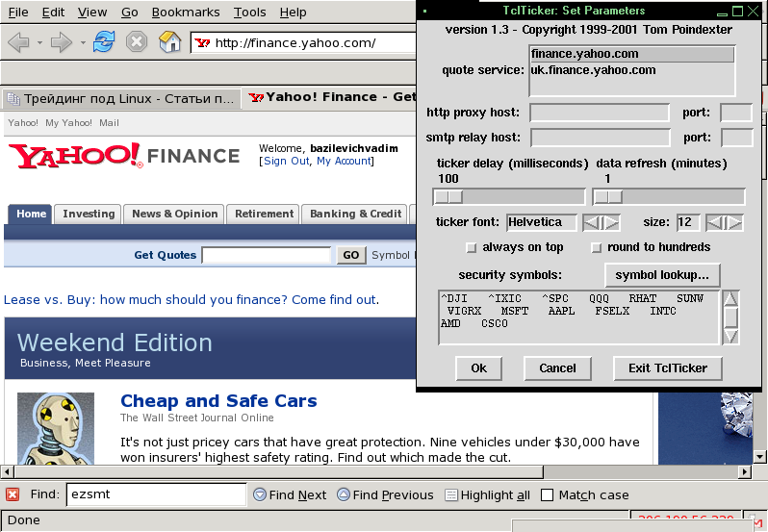
Task: Click the ticker font Helvetica field
Action: (542, 222)
